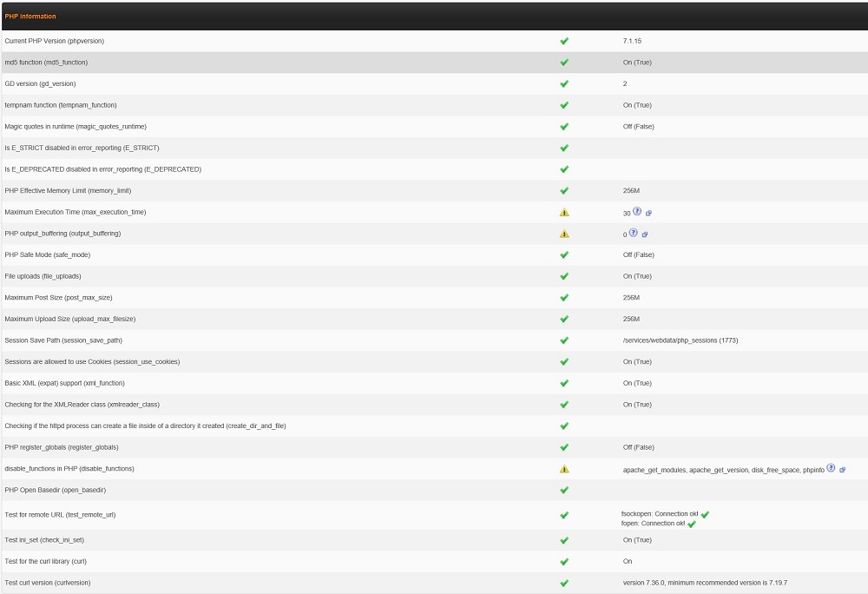
Task: Open external link icon for disable_functions
Action: pos(842,469)
